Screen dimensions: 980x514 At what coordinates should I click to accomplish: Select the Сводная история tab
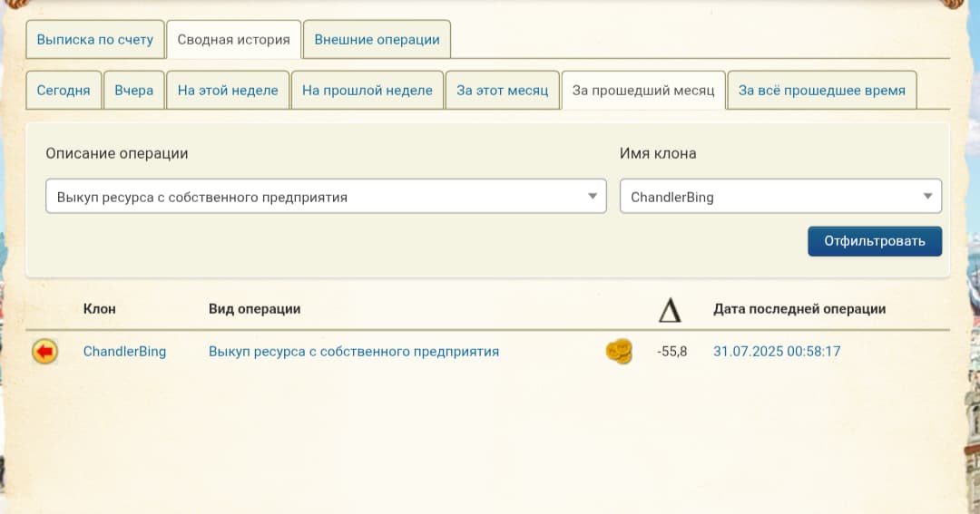[234, 40]
